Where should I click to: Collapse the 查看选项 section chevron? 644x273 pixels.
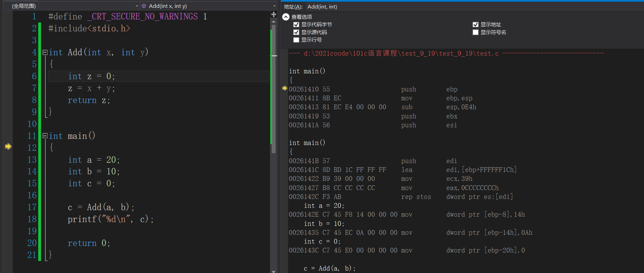click(286, 17)
